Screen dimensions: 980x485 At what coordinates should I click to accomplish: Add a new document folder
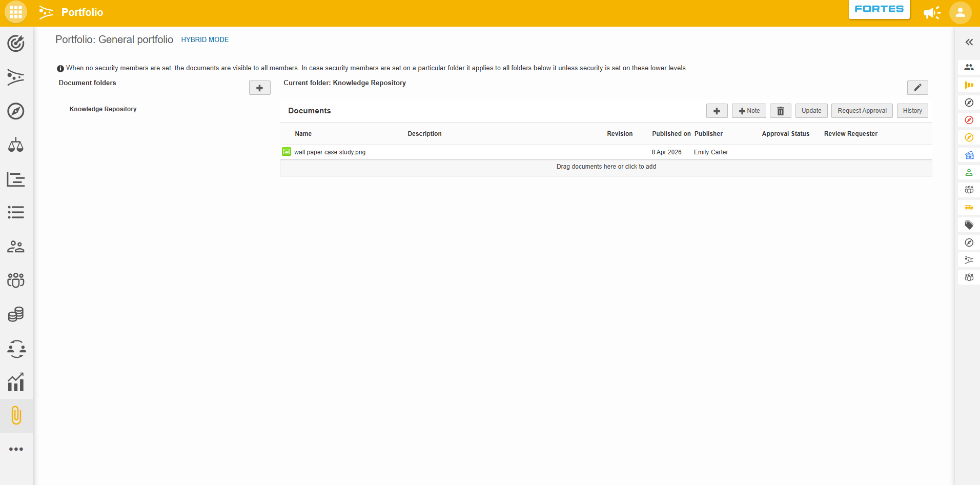coord(260,88)
